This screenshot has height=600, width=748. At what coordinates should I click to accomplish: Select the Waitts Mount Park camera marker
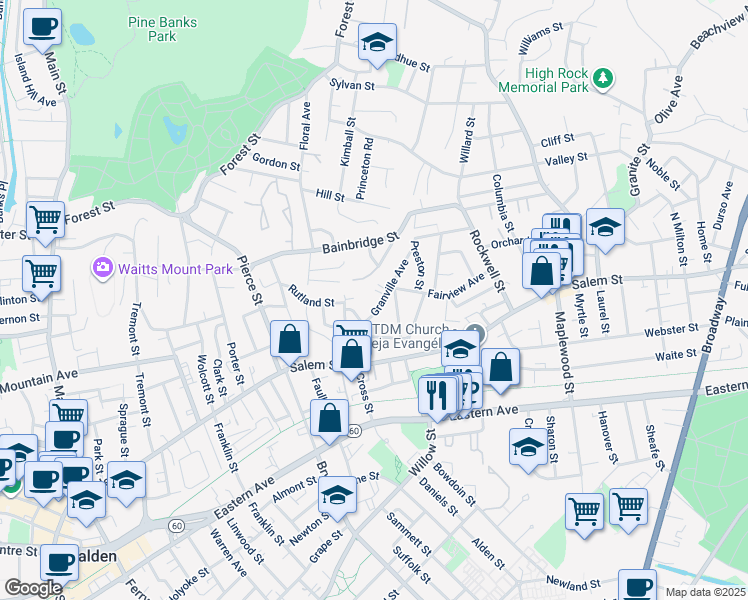(102, 268)
